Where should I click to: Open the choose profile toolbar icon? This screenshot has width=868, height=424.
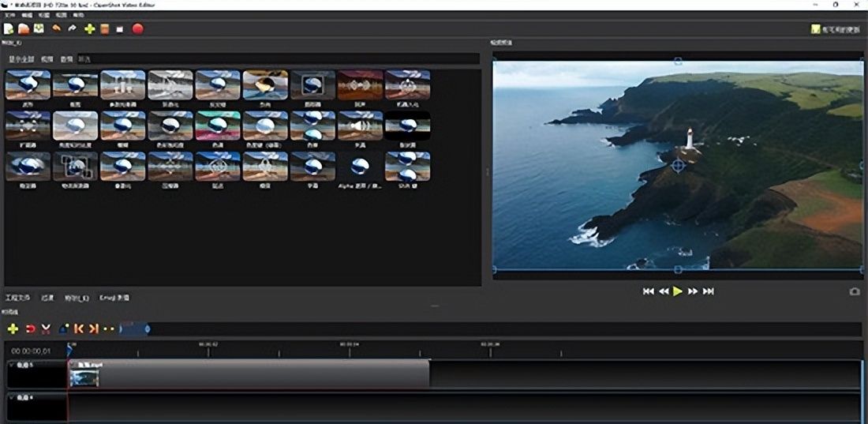[105, 29]
